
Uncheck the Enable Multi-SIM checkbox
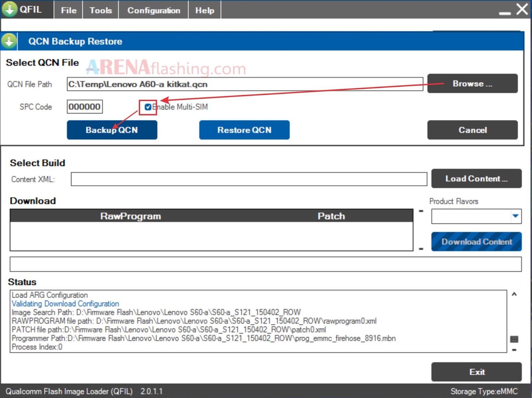click(x=148, y=107)
